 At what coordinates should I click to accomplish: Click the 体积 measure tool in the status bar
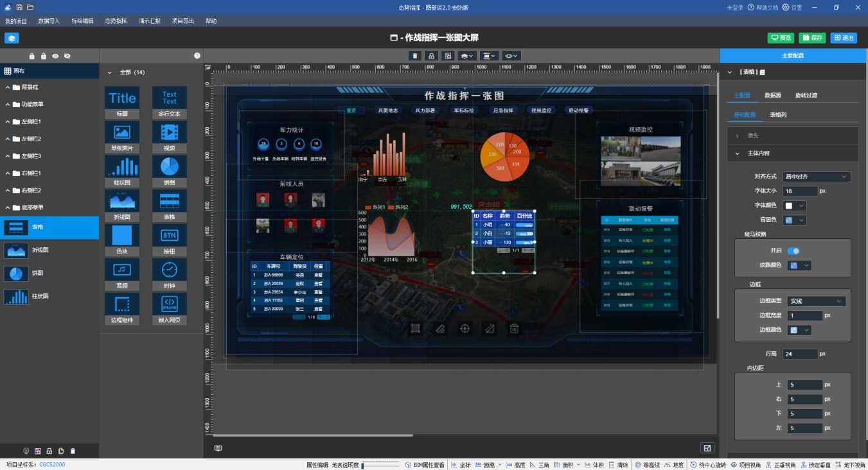coord(594,465)
